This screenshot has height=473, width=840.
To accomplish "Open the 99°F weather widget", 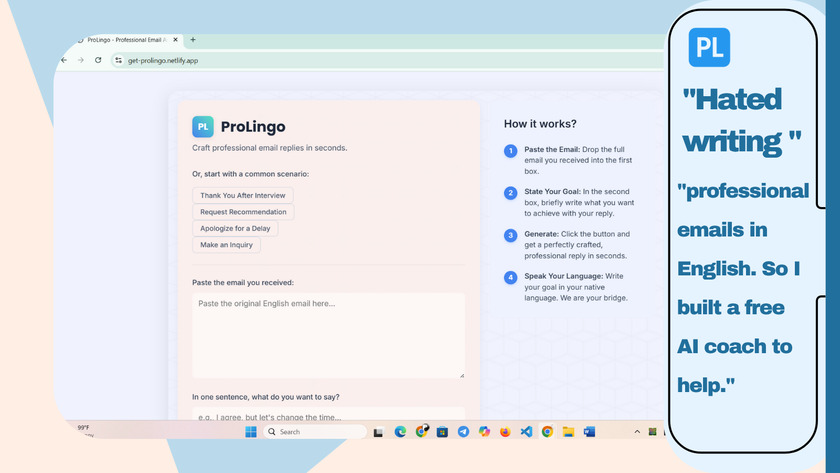I will coord(84,429).
